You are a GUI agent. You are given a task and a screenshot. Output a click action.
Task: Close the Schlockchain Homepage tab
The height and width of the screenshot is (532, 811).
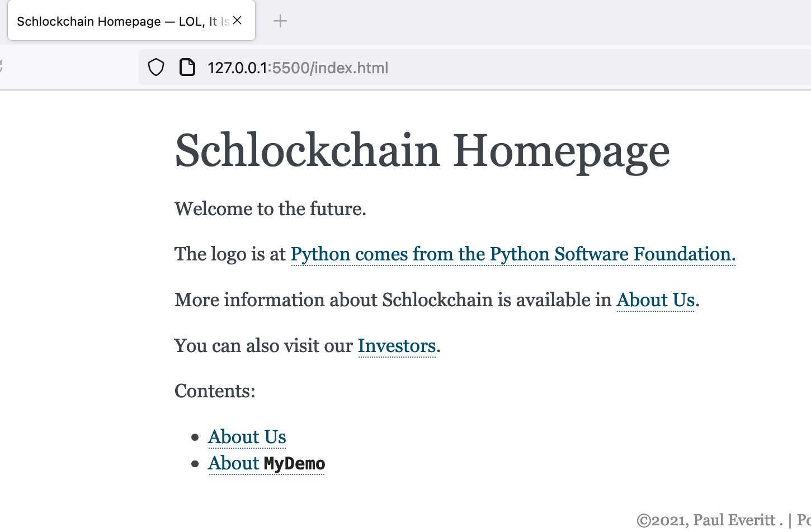[x=238, y=21]
